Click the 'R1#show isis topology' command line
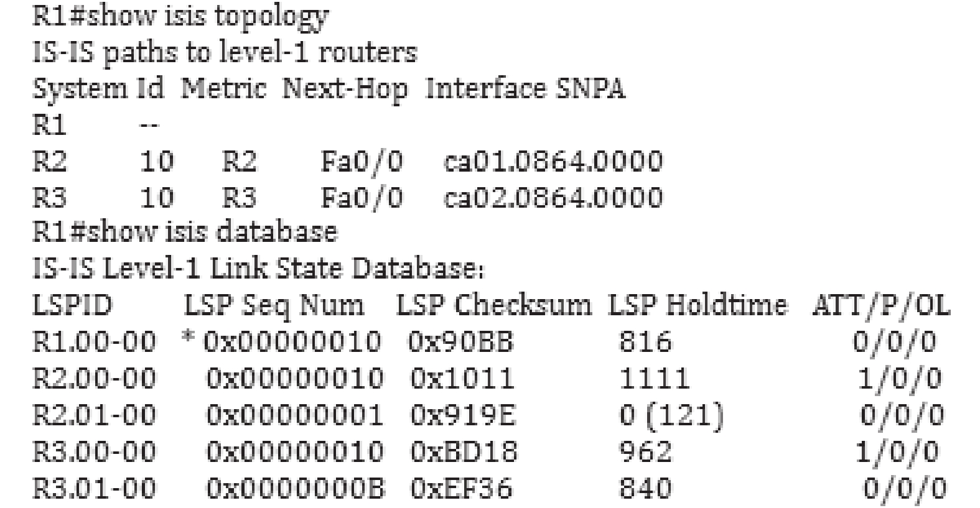The height and width of the screenshot is (508, 980). (x=180, y=17)
